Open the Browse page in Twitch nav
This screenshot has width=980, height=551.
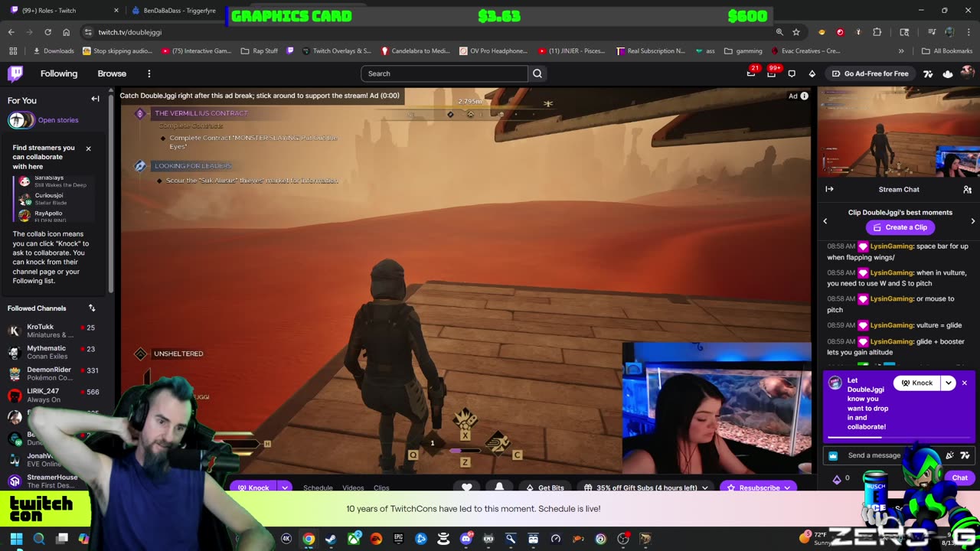(x=112, y=73)
